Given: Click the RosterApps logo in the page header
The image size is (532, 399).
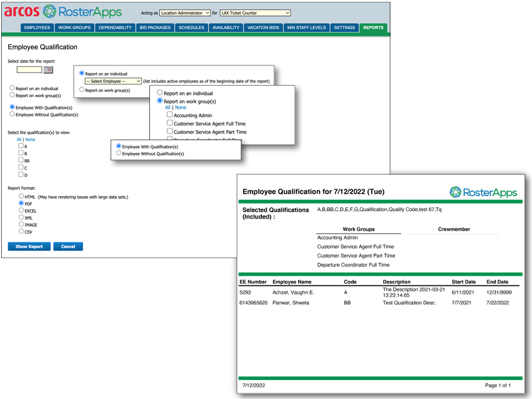Looking at the screenshot, I should point(82,11).
